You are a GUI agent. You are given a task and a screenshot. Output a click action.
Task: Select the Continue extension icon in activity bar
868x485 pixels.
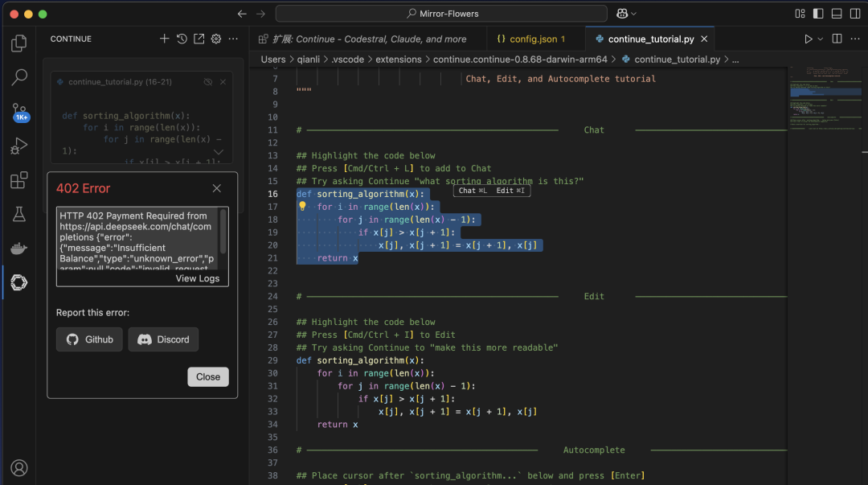click(x=18, y=282)
